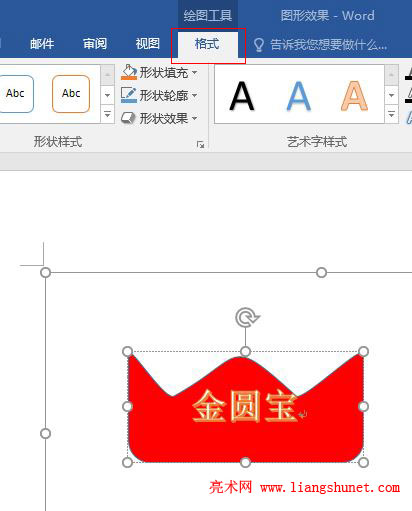412x511 pixels.
Task: Click the rotation handle above the shape
Action: [247, 317]
